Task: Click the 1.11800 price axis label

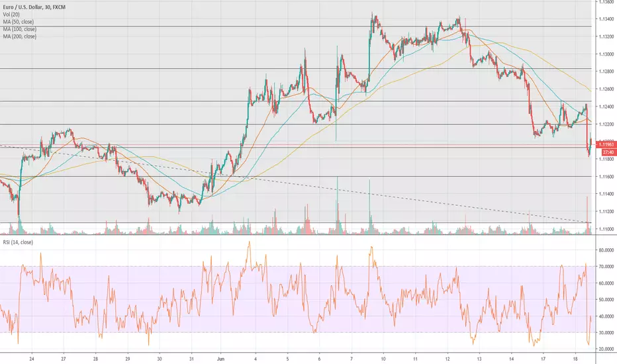Action: [x=607, y=159]
